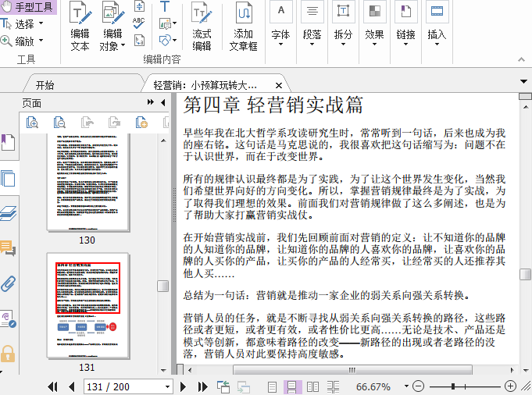Image resolution: width=532 pixels, height=395 pixels.
Task: Click thumbnail panel scrollbar handle
Action: click(x=162, y=286)
